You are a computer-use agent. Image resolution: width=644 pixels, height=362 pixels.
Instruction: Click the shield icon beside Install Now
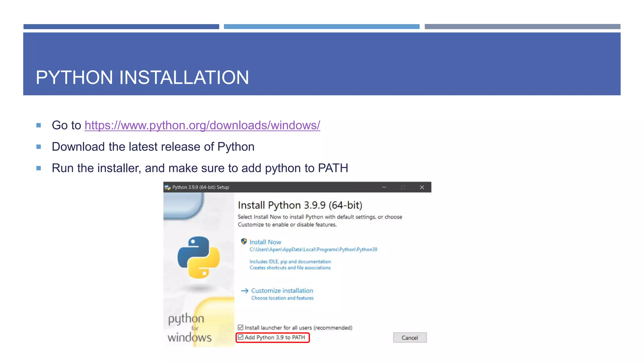244,242
